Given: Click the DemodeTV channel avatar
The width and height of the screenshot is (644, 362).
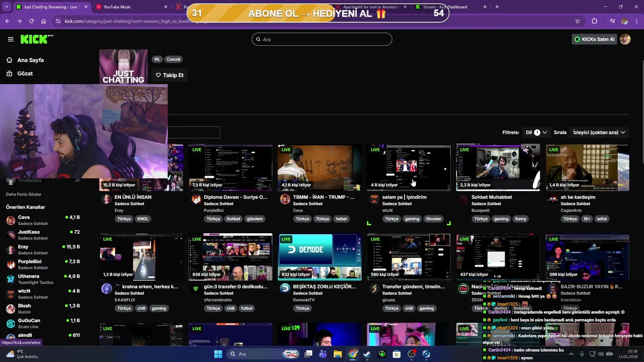Looking at the screenshot, I should pos(285,289).
